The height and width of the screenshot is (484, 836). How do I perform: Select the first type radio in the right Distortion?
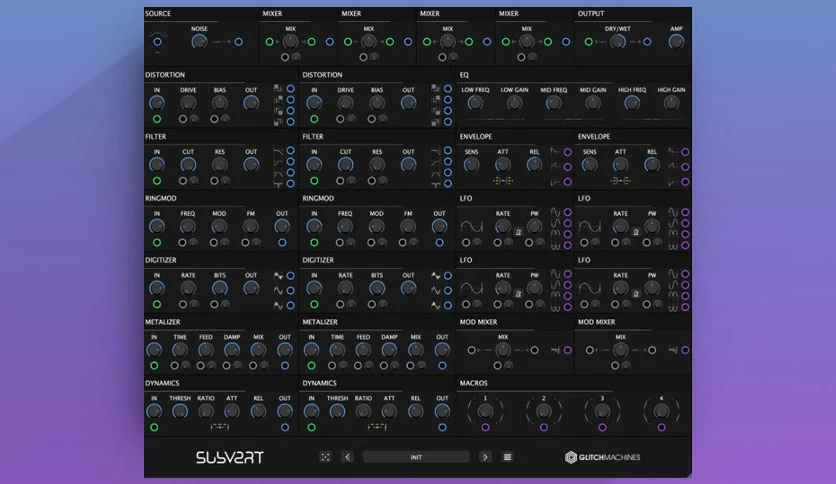pos(448,88)
